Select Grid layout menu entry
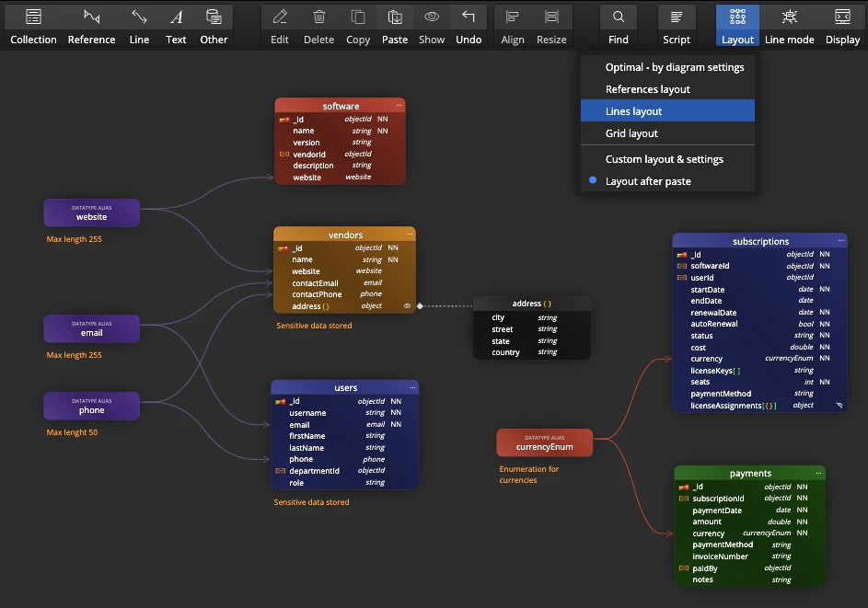 tap(631, 133)
